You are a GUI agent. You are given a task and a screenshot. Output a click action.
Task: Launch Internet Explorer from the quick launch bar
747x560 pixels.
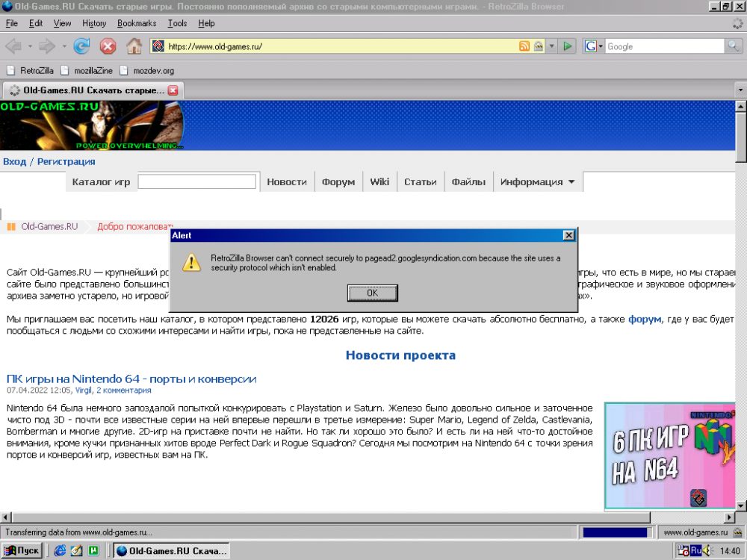pos(60,551)
